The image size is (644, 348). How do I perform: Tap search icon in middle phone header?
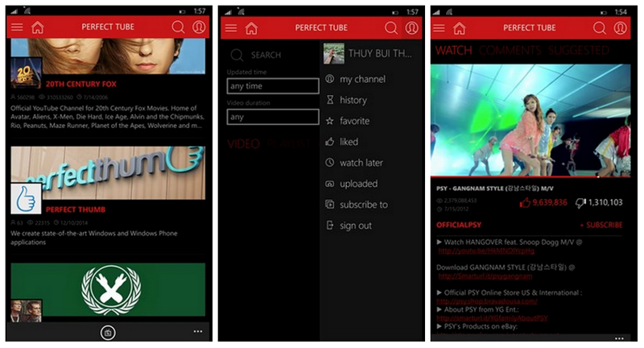391,28
